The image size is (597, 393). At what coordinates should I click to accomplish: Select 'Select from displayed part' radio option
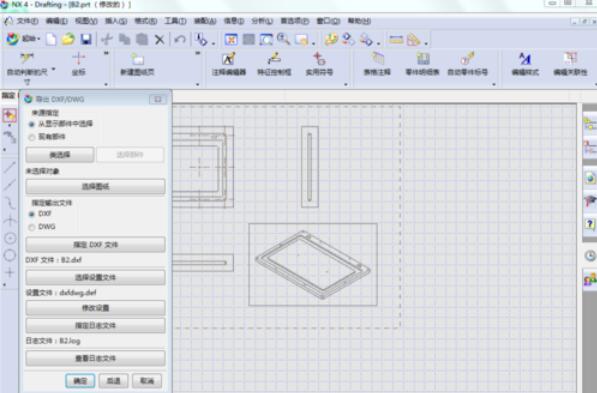click(x=32, y=124)
